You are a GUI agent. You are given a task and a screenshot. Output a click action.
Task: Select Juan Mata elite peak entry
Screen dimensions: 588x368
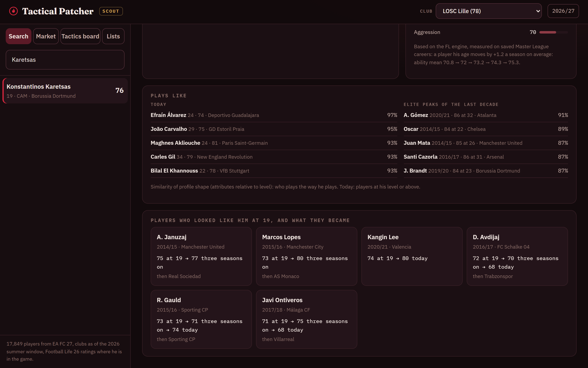tap(486, 143)
